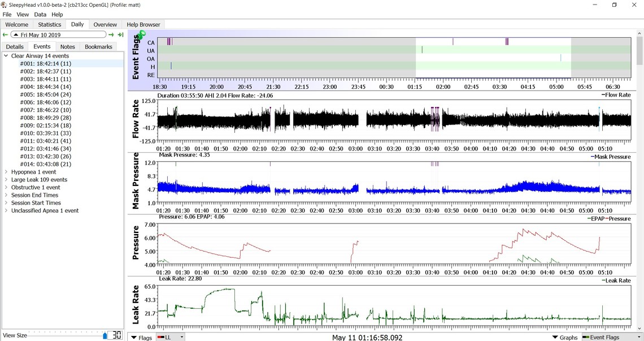The width and height of the screenshot is (644, 341).
Task: Click the timestamp May 11 01:16:58.092
Action: pos(367,337)
